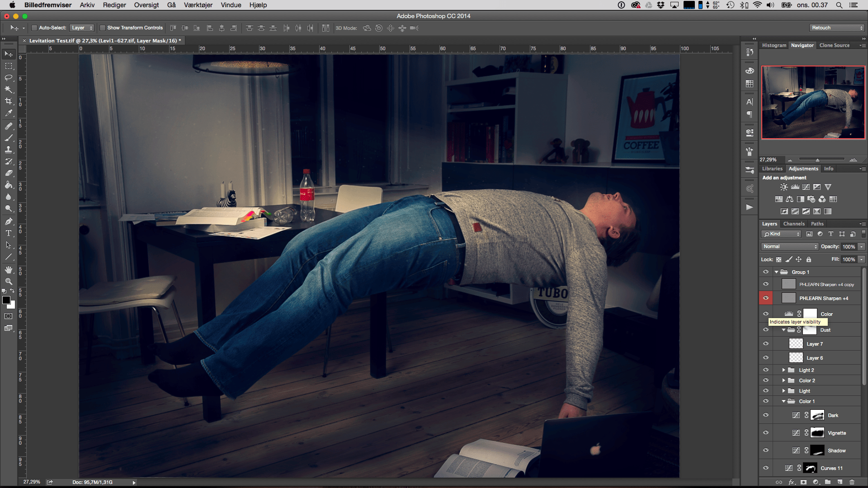Select the Eyedropper tool
The height and width of the screenshot is (488, 868).
click(9, 113)
